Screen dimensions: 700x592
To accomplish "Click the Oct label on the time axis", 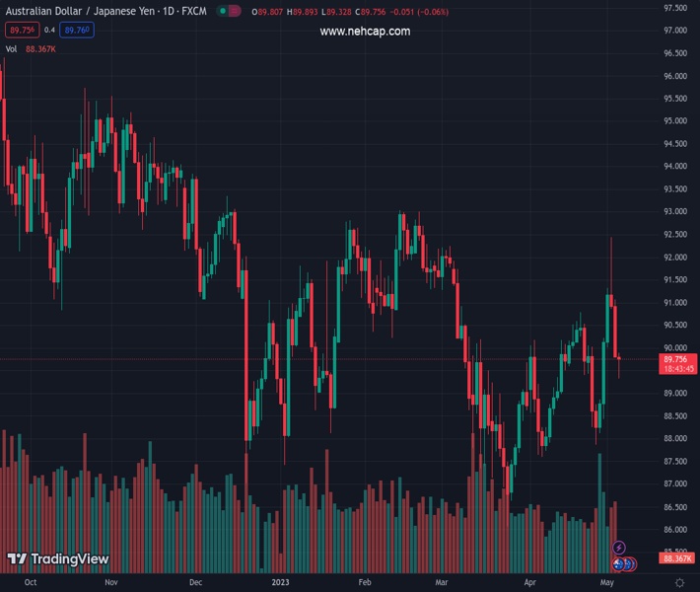I will (31, 583).
